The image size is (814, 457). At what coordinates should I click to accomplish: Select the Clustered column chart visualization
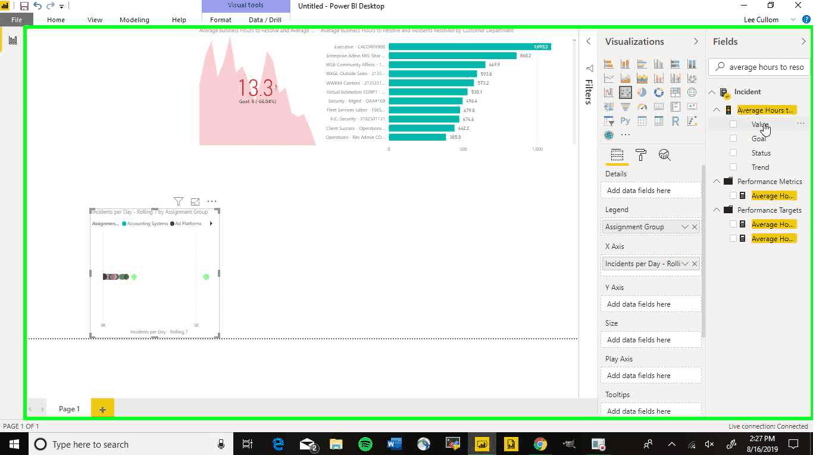(659, 64)
